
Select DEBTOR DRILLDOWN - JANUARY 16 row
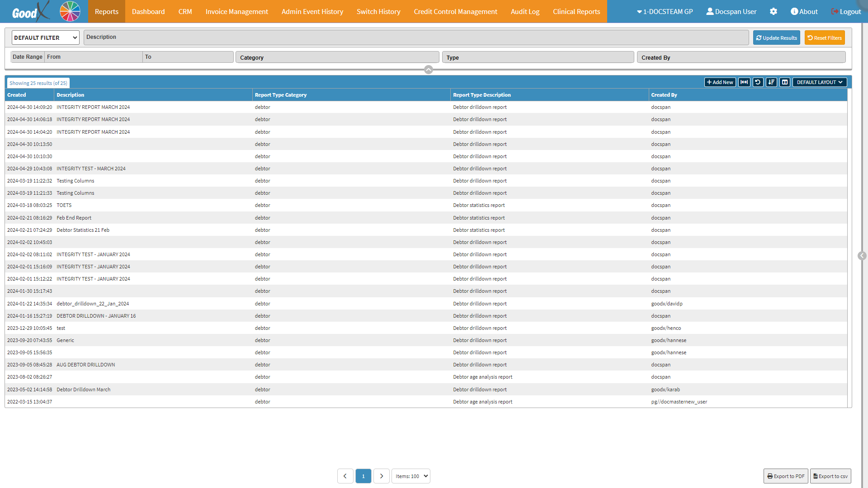click(426, 316)
